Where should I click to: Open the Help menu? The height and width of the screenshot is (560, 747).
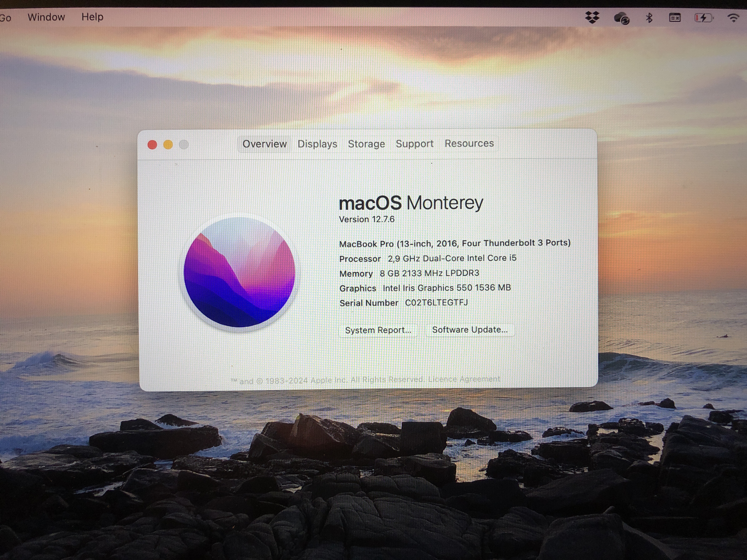[x=92, y=17]
